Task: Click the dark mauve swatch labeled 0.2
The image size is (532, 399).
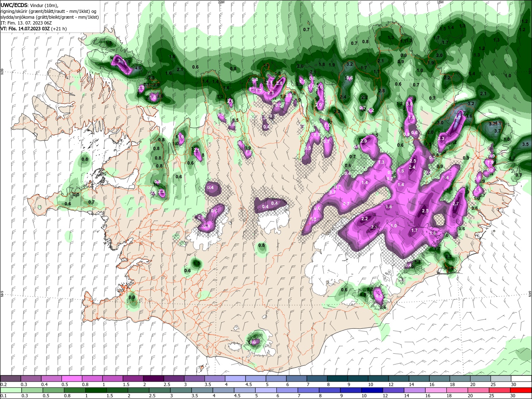Action: pyautogui.click(x=10, y=379)
